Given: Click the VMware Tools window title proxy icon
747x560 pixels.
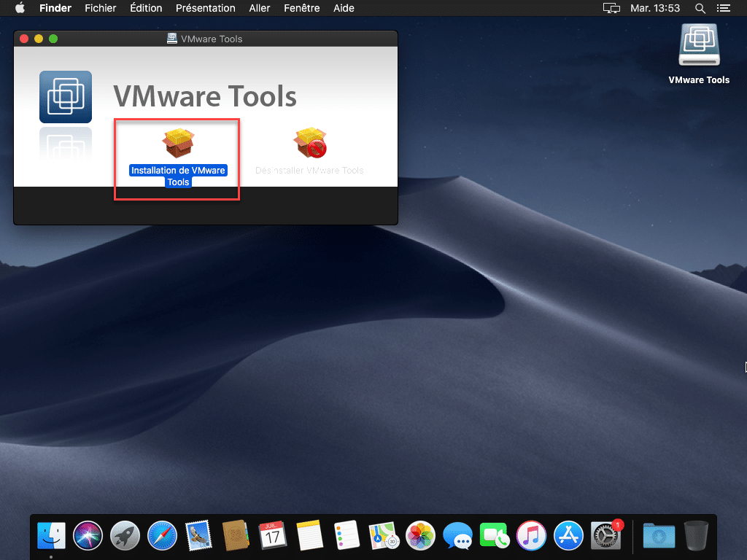Looking at the screenshot, I should pyautogui.click(x=172, y=39).
